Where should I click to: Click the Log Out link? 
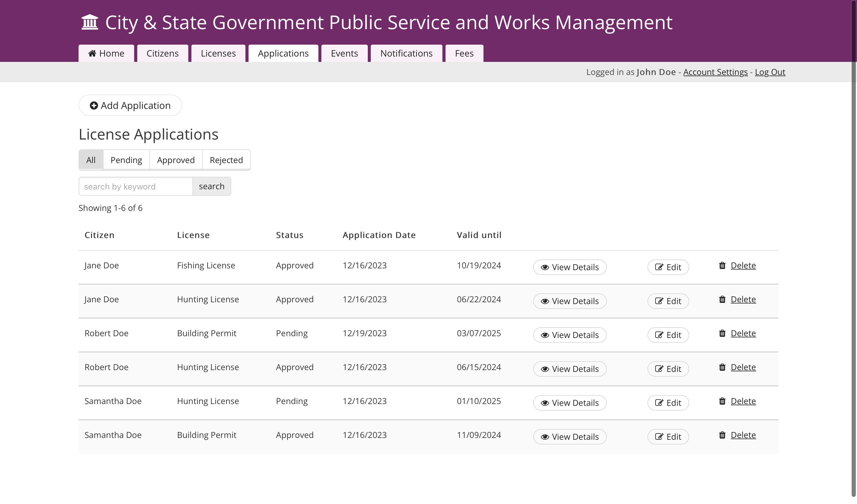770,72
